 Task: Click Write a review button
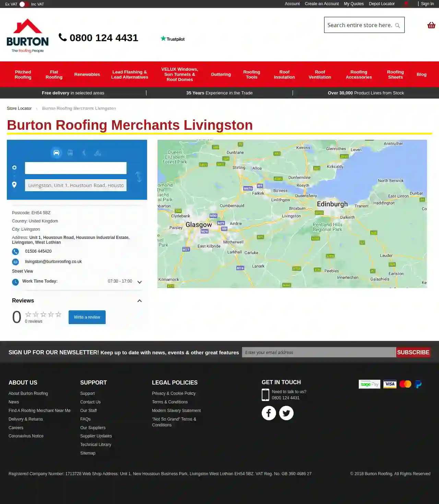pyautogui.click(x=87, y=317)
